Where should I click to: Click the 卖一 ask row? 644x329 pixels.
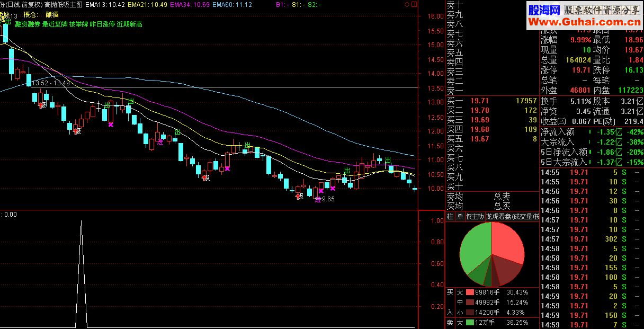click(x=491, y=91)
